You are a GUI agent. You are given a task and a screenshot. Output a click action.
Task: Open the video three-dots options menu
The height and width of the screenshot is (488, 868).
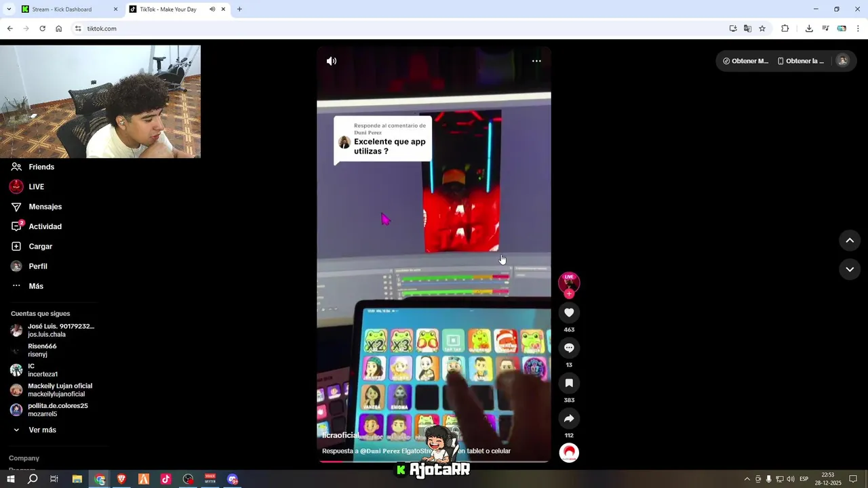click(536, 61)
